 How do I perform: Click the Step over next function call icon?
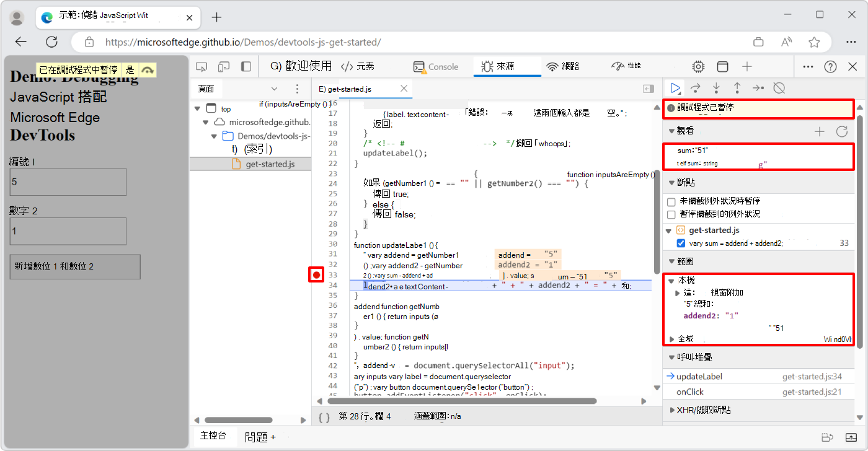696,88
